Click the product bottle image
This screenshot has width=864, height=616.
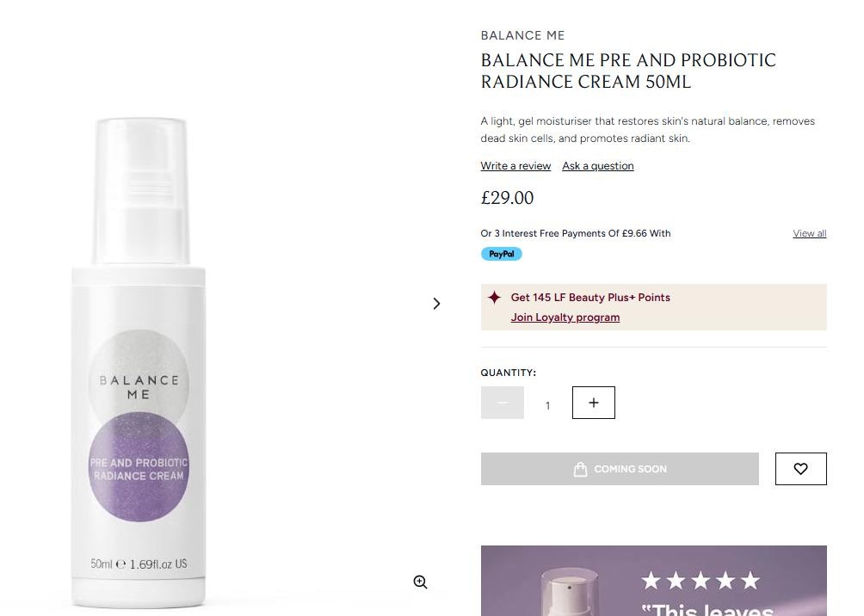[139, 361]
